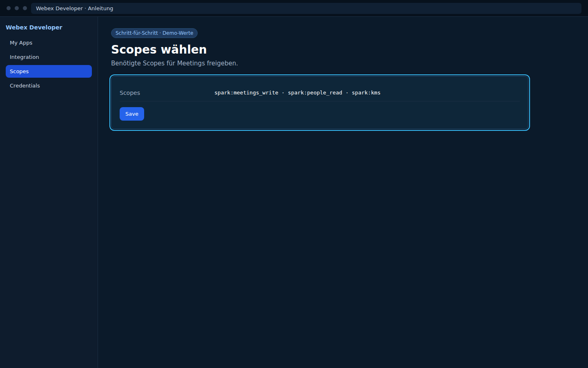Click the Webex Developer · Anleitung title bar

pyautogui.click(x=306, y=8)
